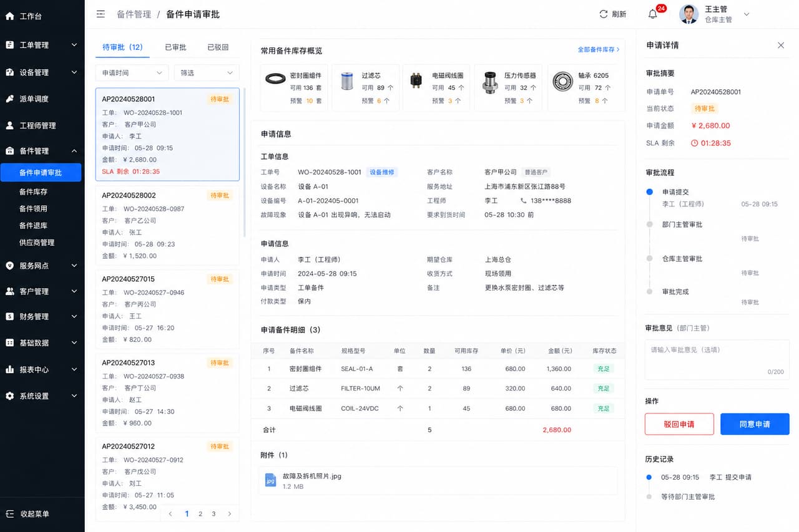Click the phone icon beside 138****8888
This screenshot has width=799, height=532.
click(524, 201)
